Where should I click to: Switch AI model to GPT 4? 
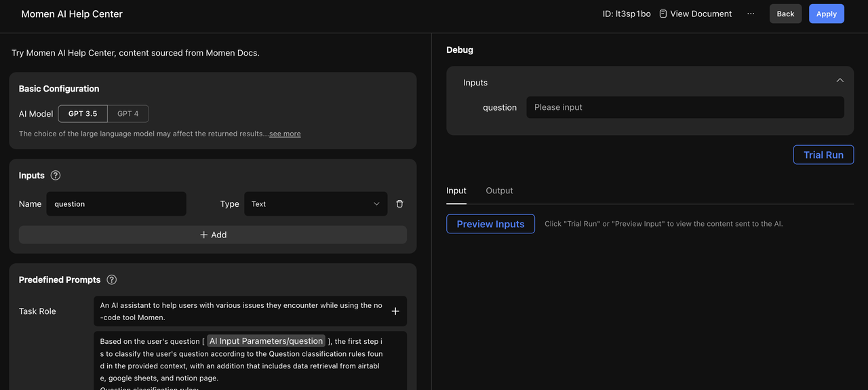[127, 114]
